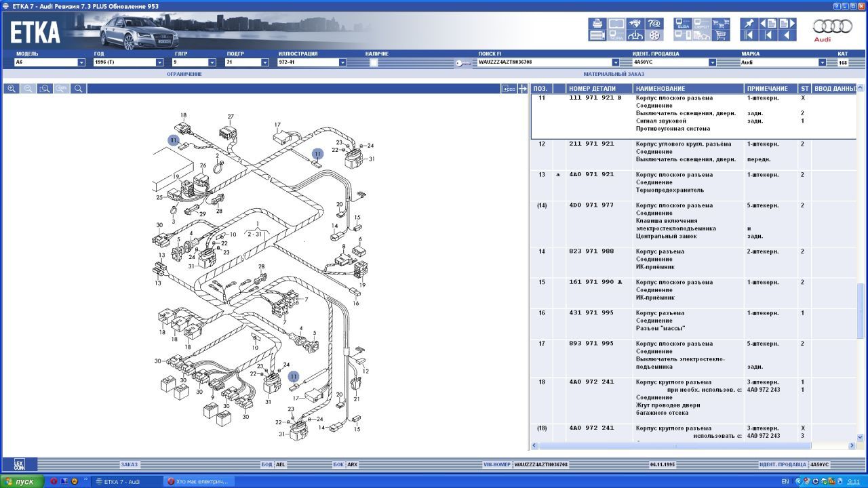The image size is (868, 488).
Task: Open the binoculars search icon
Action: pyautogui.click(x=635, y=24)
